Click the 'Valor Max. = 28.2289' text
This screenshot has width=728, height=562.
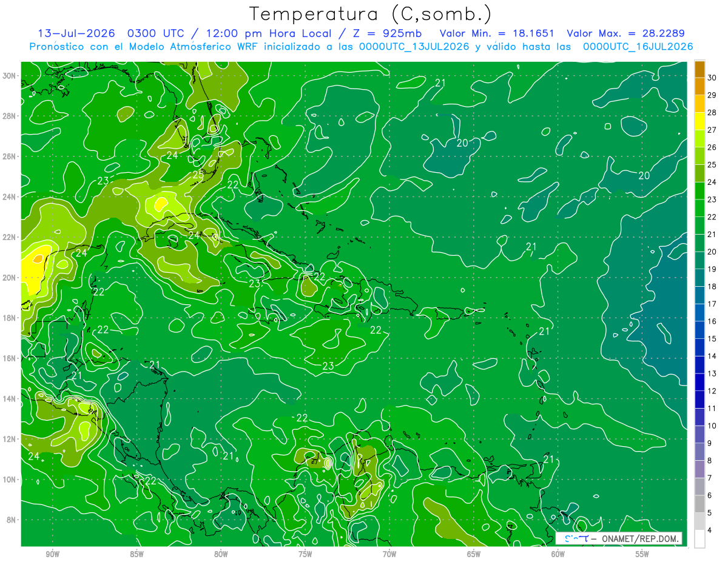coord(625,33)
